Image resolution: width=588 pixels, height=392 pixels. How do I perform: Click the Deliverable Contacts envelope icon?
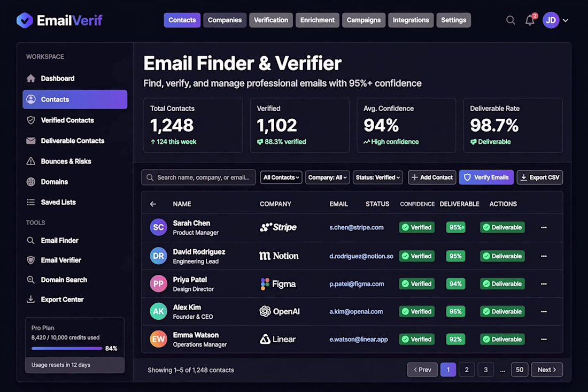[31, 141]
